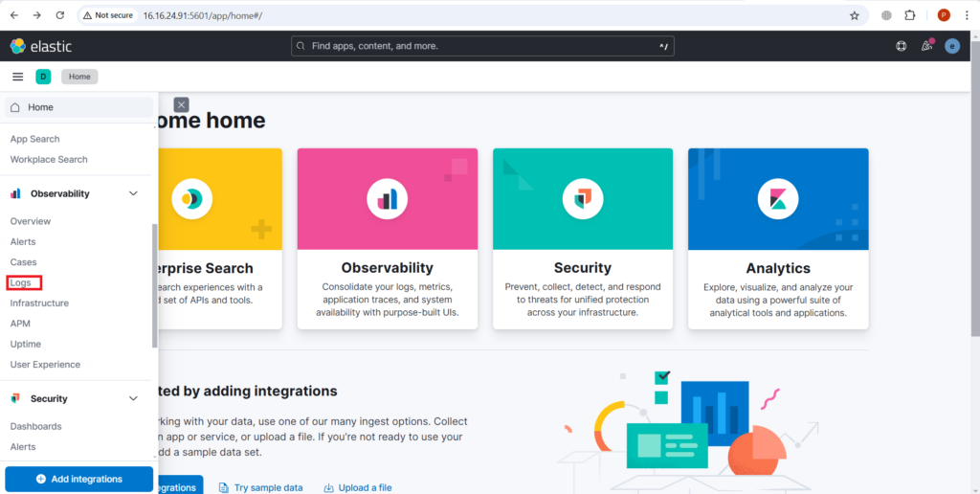Click the Security sidebar section heading
Image resolution: width=980 pixels, height=494 pixels.
49,398
